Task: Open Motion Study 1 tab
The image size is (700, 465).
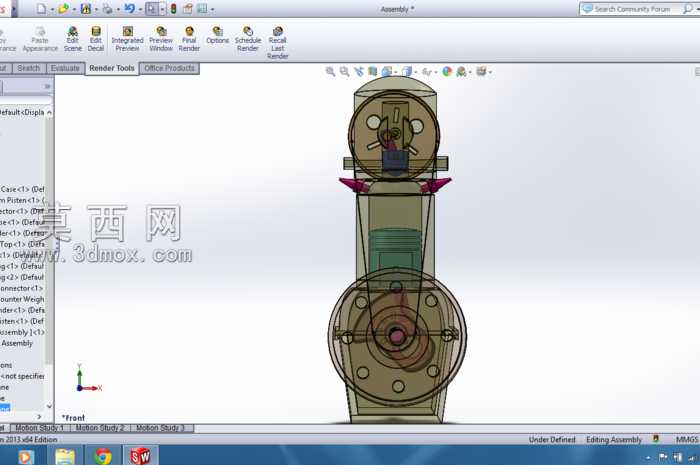Action: point(40,428)
